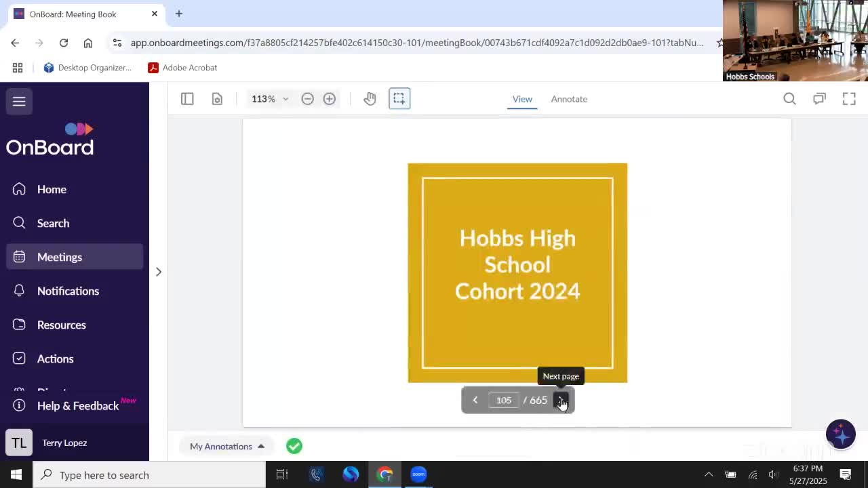
Task: Enter full screen mode
Action: 849,99
